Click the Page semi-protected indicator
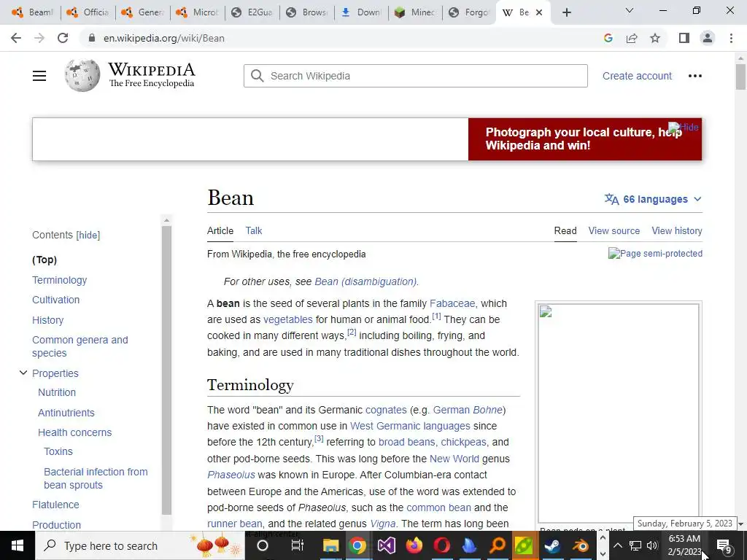This screenshot has height=560, width=747. pos(655,253)
